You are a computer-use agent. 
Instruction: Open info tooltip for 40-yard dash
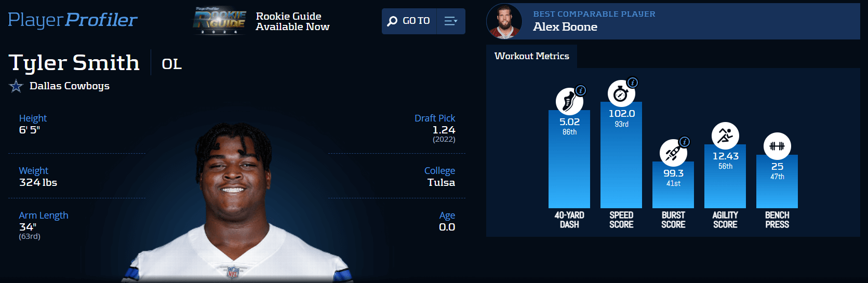[x=581, y=90]
